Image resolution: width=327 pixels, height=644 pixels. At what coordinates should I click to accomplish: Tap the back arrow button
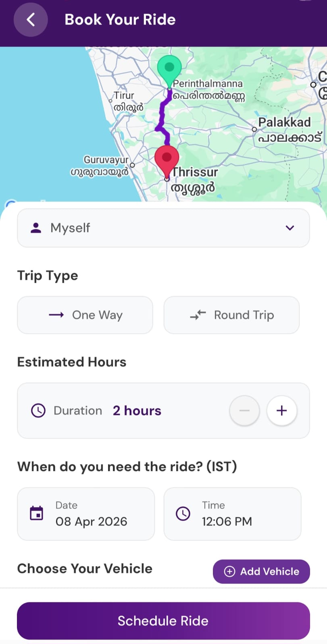click(x=31, y=20)
